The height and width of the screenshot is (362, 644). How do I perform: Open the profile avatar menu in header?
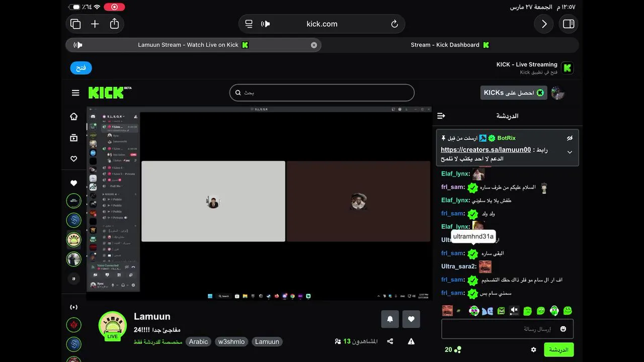[x=557, y=93]
